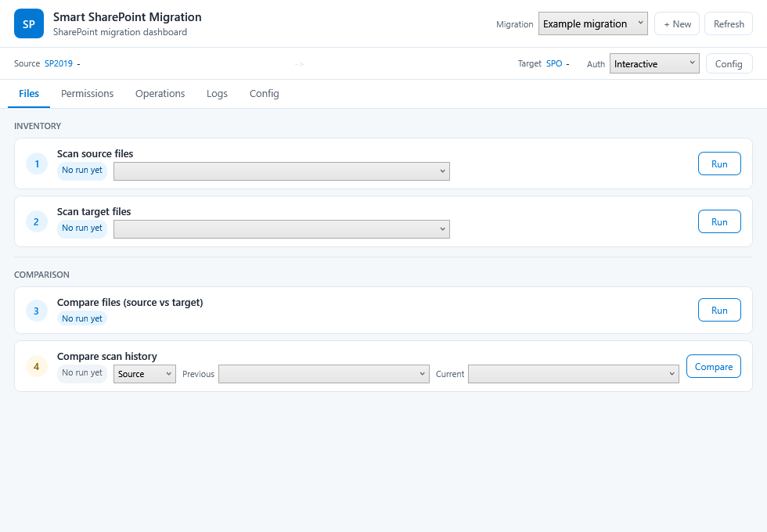Click step 4 number badge

click(x=37, y=366)
